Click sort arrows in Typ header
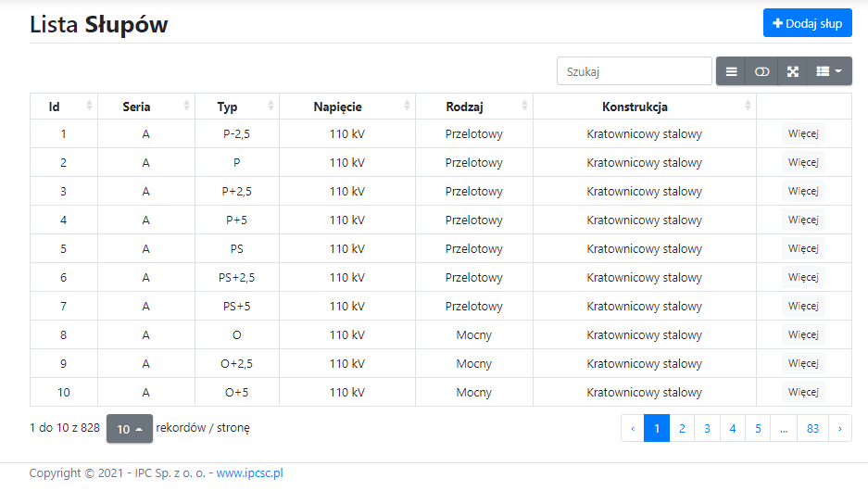Screen dimensions: 868x491 [x=271, y=107]
